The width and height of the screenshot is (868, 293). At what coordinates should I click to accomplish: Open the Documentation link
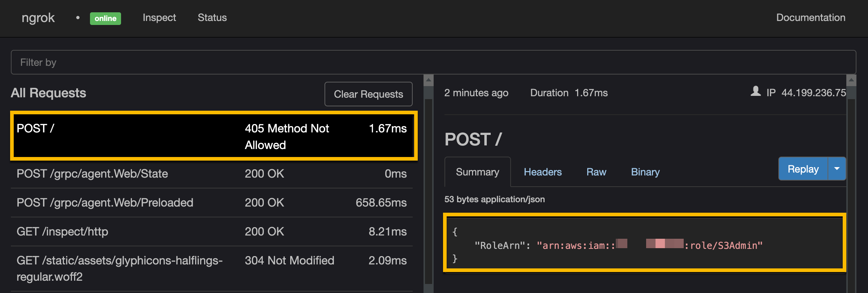click(x=811, y=18)
